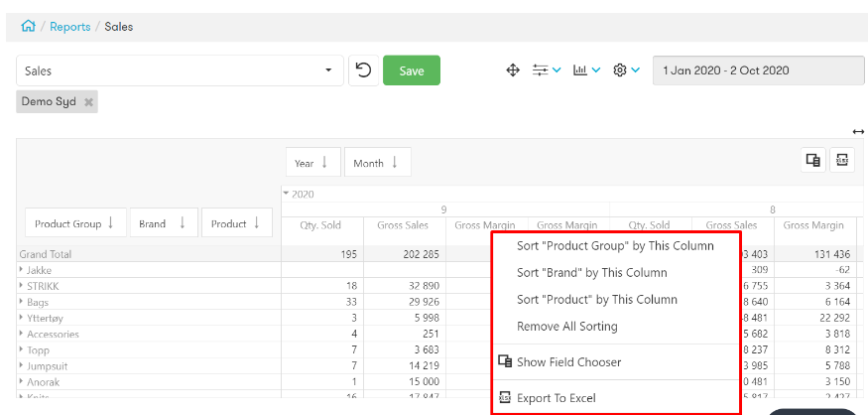
Task: Expand the Anorak row
Action: point(22,382)
